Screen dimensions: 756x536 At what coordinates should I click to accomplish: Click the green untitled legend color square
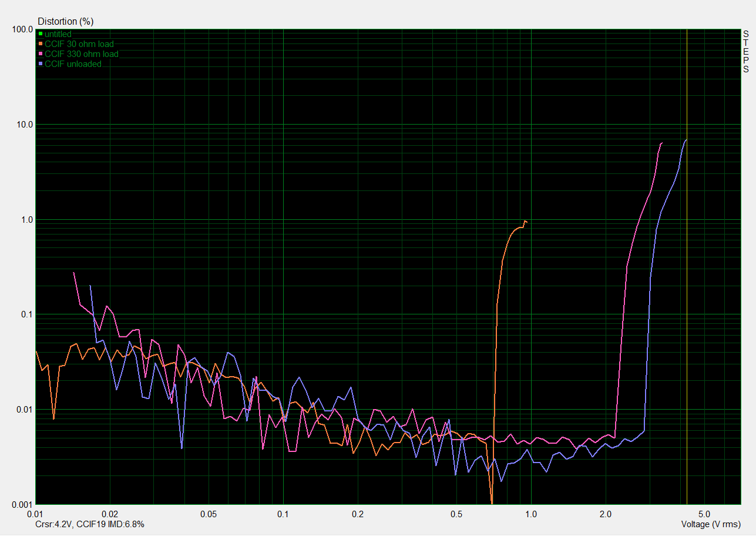point(41,34)
